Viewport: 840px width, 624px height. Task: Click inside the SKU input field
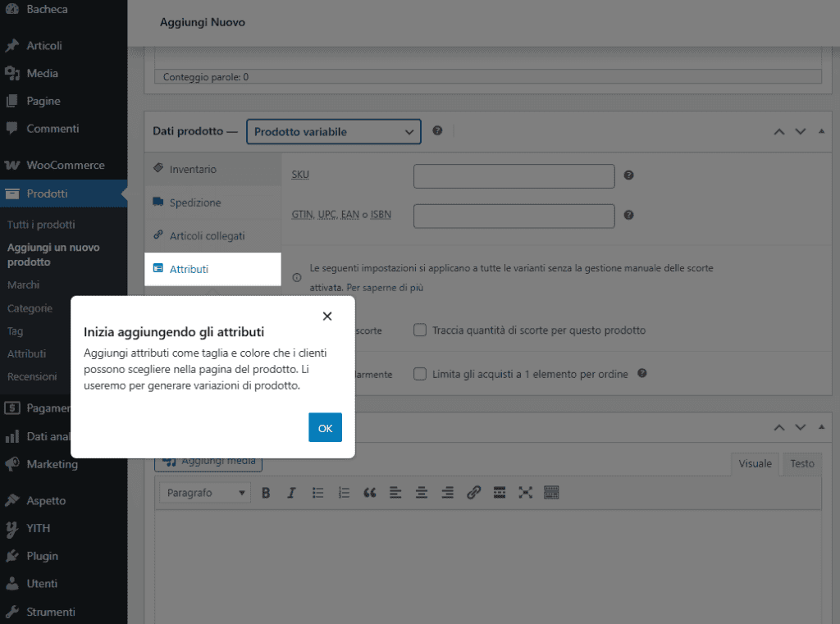click(x=514, y=175)
